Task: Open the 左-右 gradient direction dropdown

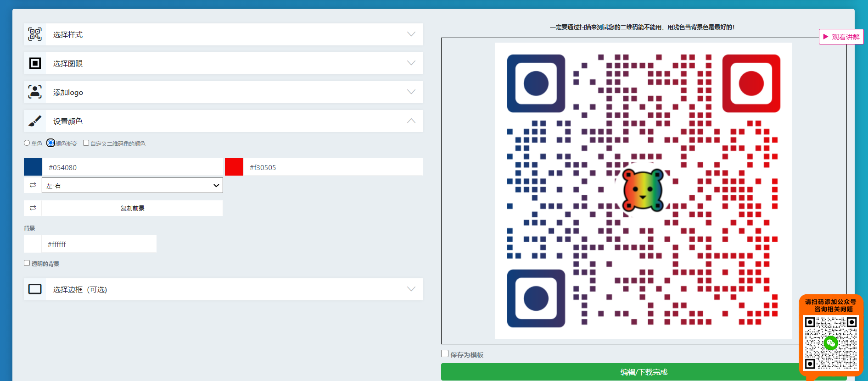Action: [x=132, y=185]
